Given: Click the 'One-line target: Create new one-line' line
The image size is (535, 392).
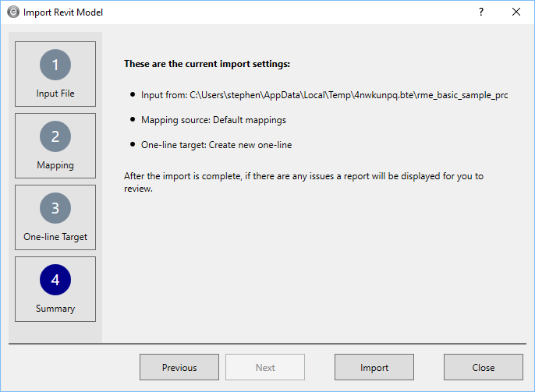Looking at the screenshot, I should coord(216,145).
